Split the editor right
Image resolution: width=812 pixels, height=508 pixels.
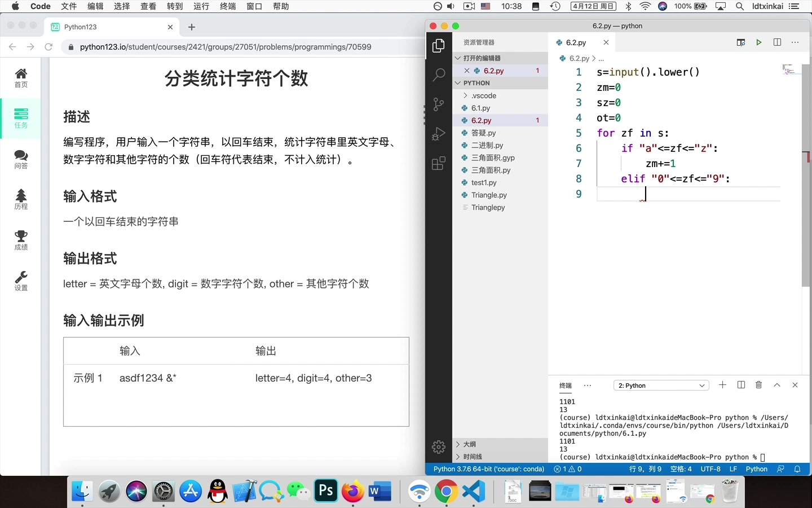tap(777, 42)
